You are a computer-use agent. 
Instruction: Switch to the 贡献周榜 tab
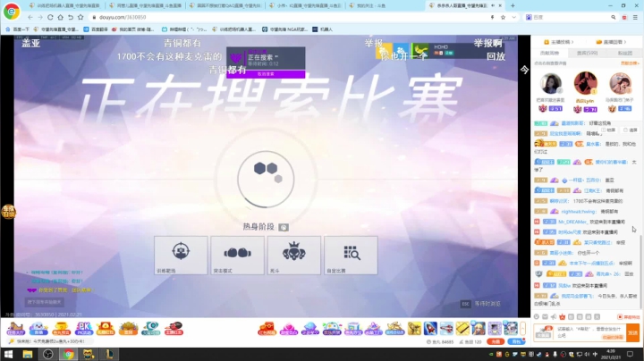549,53
